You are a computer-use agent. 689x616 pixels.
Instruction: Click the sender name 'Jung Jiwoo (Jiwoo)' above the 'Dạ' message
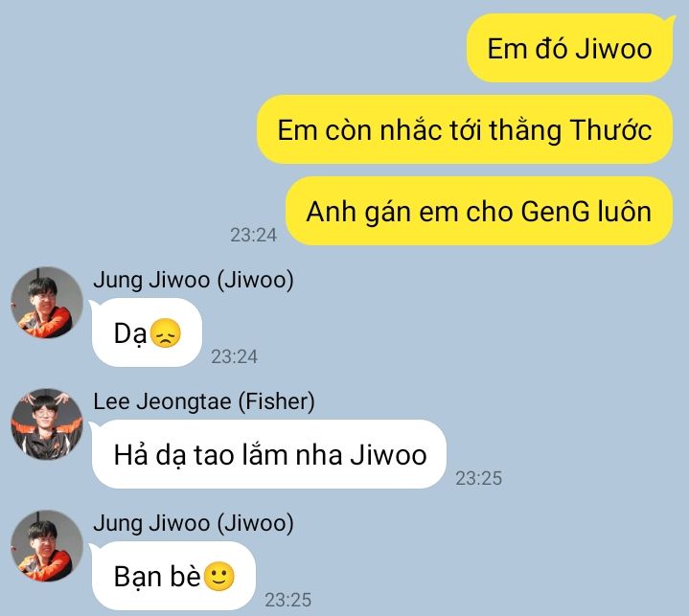click(x=194, y=280)
